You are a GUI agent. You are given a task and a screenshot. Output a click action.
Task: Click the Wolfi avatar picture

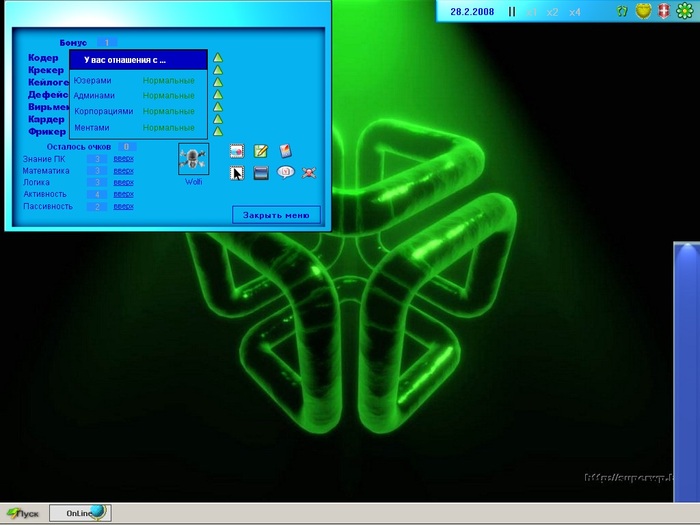[x=194, y=158]
